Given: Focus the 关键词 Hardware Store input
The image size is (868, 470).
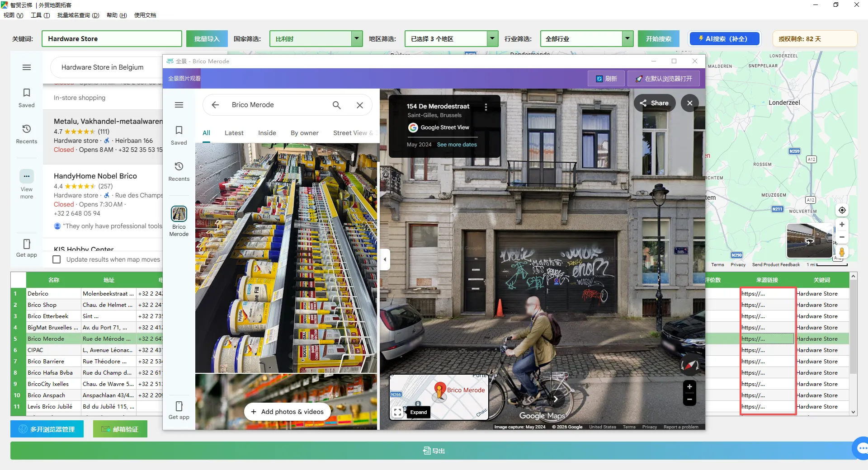Looking at the screenshot, I should tap(112, 39).
